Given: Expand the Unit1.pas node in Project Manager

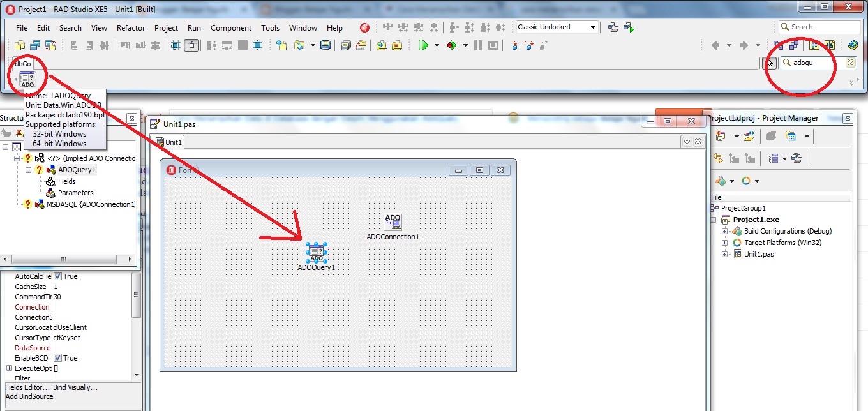Looking at the screenshot, I should click(725, 254).
